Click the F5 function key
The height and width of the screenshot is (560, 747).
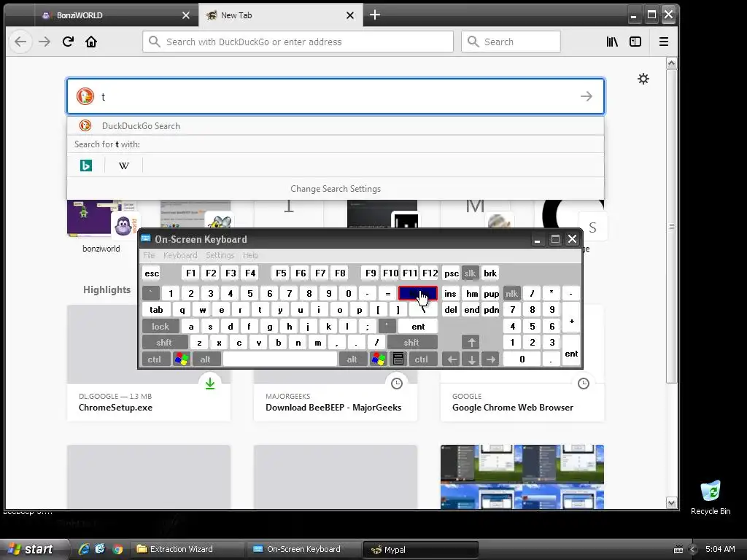(x=281, y=273)
